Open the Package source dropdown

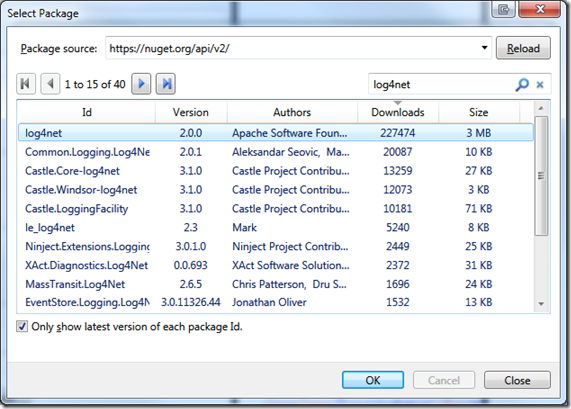click(484, 48)
